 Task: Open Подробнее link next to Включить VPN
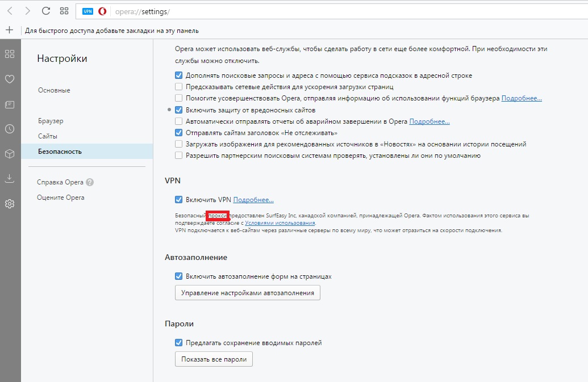coord(253,200)
